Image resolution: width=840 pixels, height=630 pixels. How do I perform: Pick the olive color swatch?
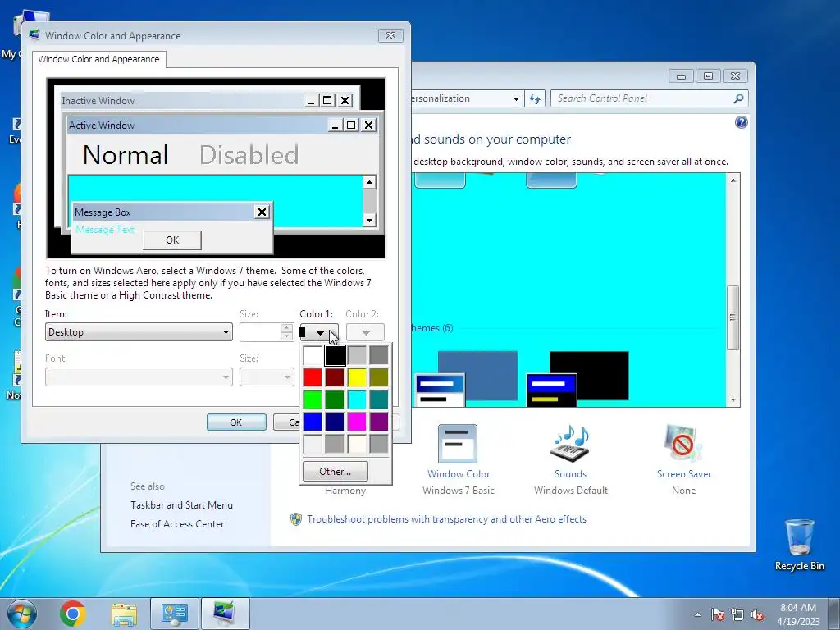(x=379, y=377)
